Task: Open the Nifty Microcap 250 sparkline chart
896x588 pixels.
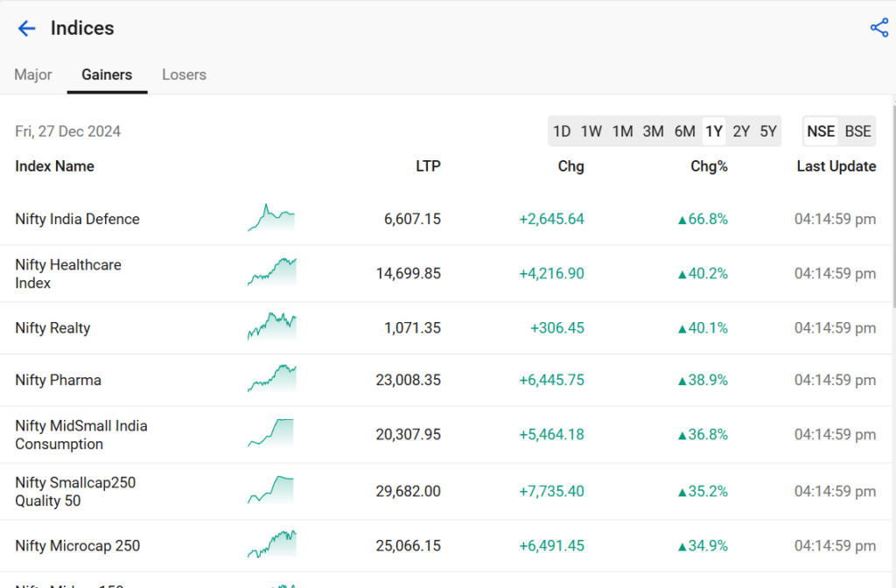Action: point(271,544)
